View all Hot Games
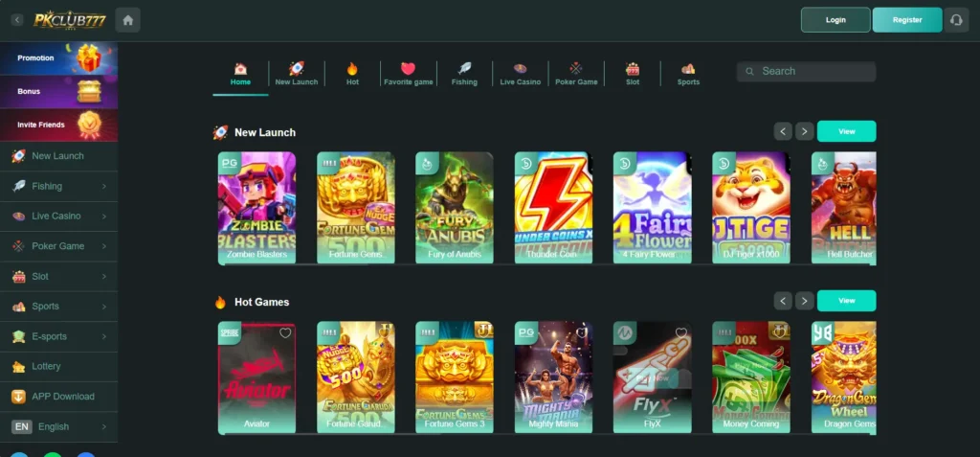The image size is (980, 457). [847, 301]
